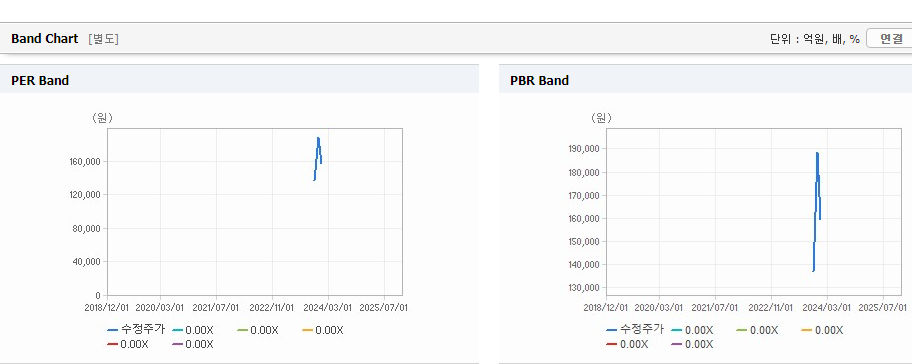The image size is (912, 364).
Task: Click the 2018/12/01 date label in PBR Band
Action: (606, 307)
